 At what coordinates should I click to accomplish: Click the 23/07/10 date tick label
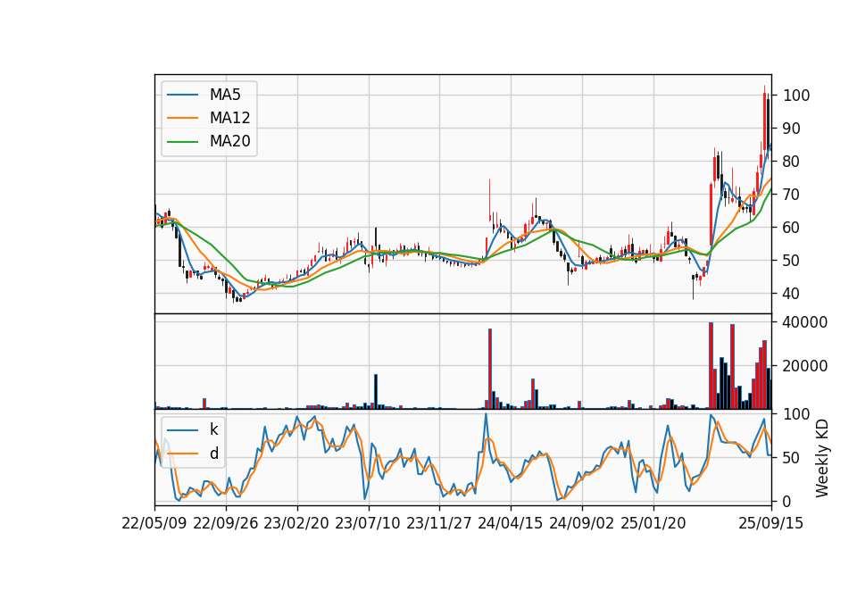pos(368,523)
